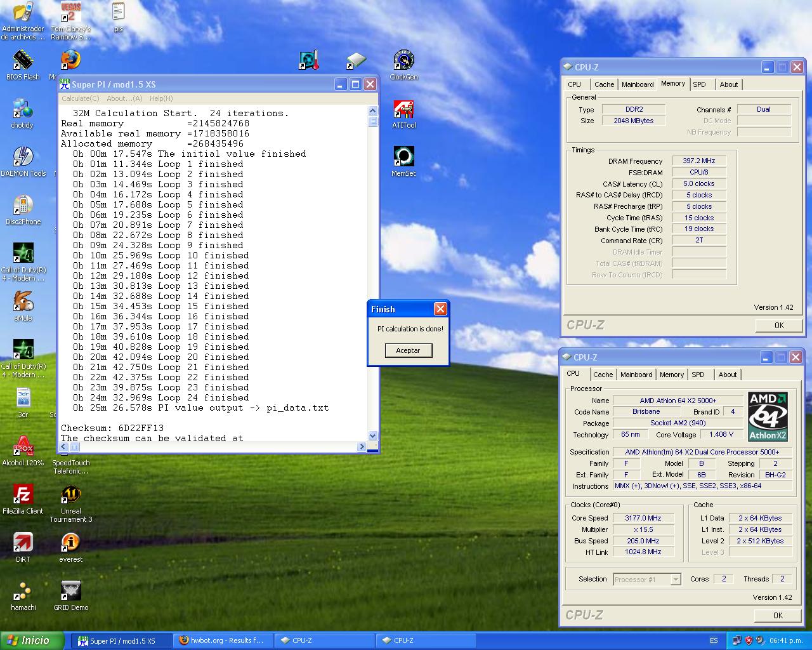Screen dimensions: 812x650
Task: Close the Finish dialog with X
Action: 440,308
